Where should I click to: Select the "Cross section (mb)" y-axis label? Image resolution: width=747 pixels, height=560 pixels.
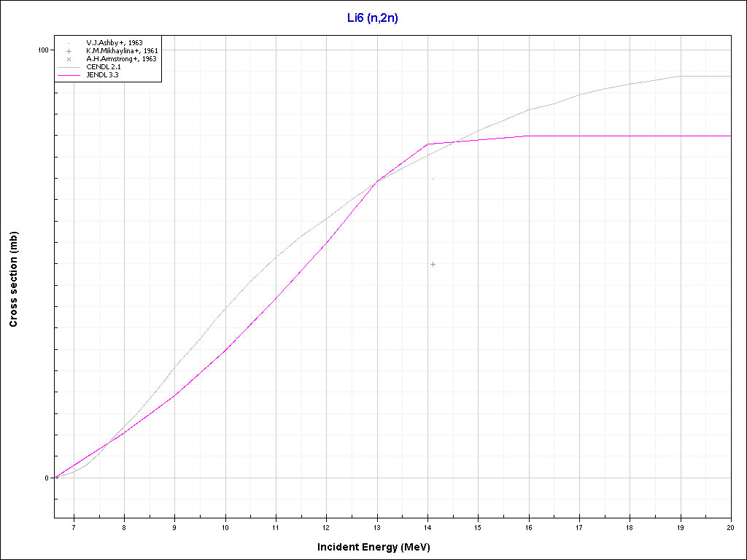[x=13, y=279]
